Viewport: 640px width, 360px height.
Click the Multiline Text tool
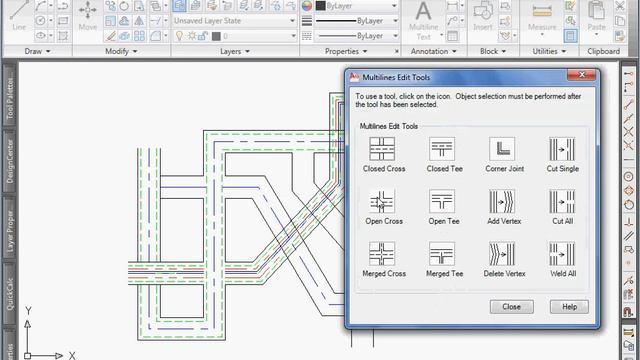424,20
